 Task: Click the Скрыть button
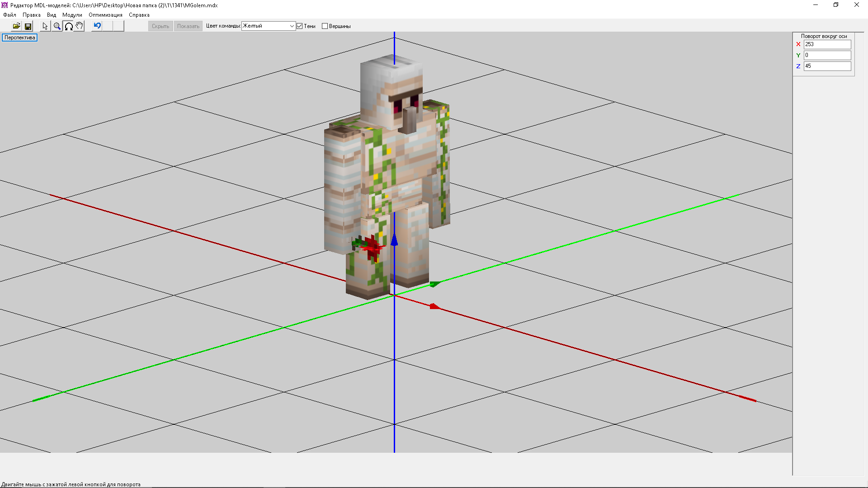pos(160,26)
